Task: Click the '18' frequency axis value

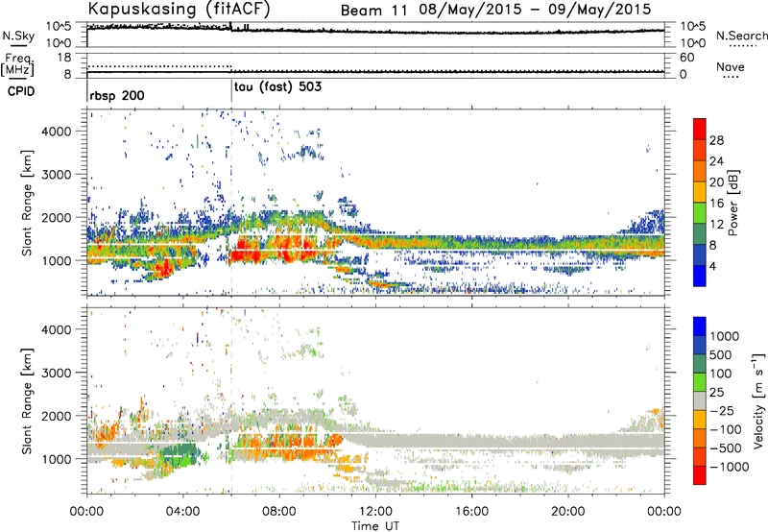Action: click(64, 58)
